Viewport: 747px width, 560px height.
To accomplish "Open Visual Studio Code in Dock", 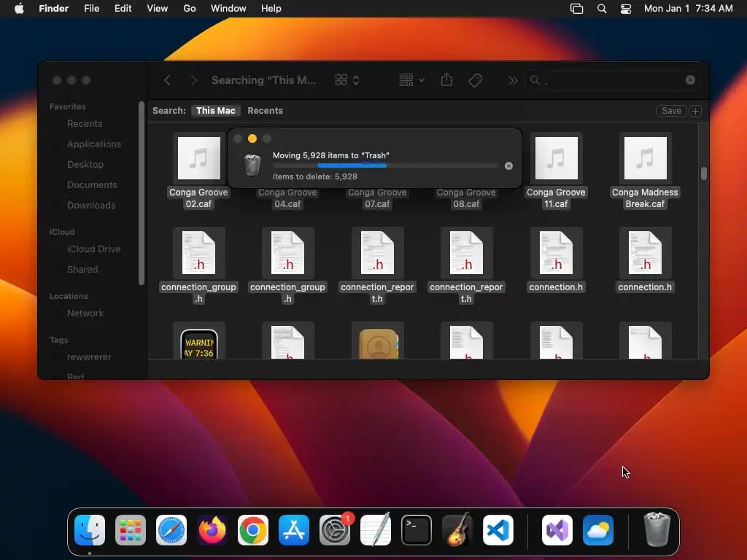I will 498,530.
